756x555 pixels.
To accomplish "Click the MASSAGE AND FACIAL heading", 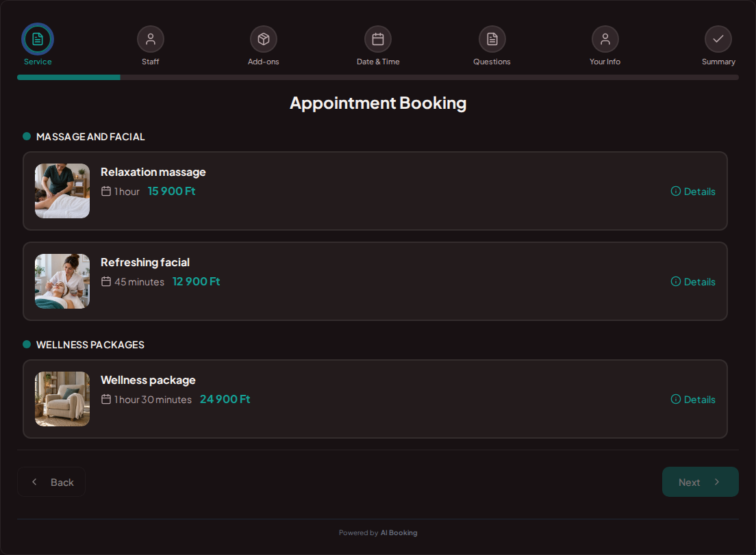I will point(90,137).
